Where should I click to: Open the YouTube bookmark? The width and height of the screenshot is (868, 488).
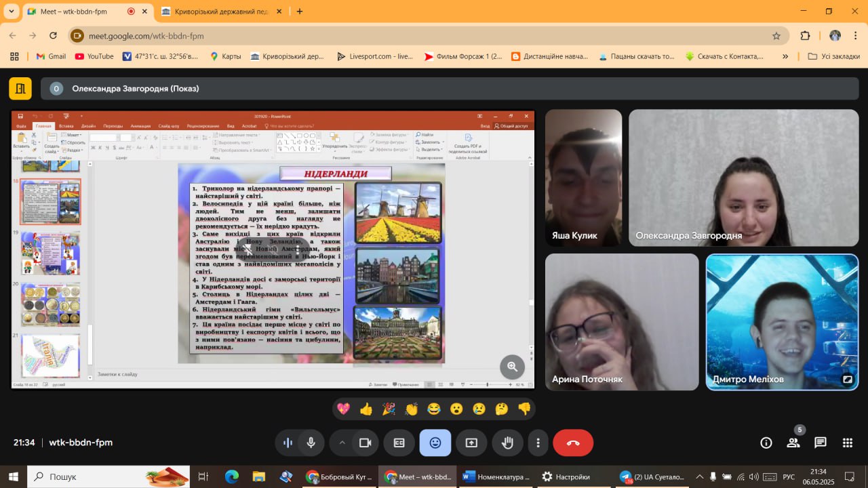tap(94, 56)
